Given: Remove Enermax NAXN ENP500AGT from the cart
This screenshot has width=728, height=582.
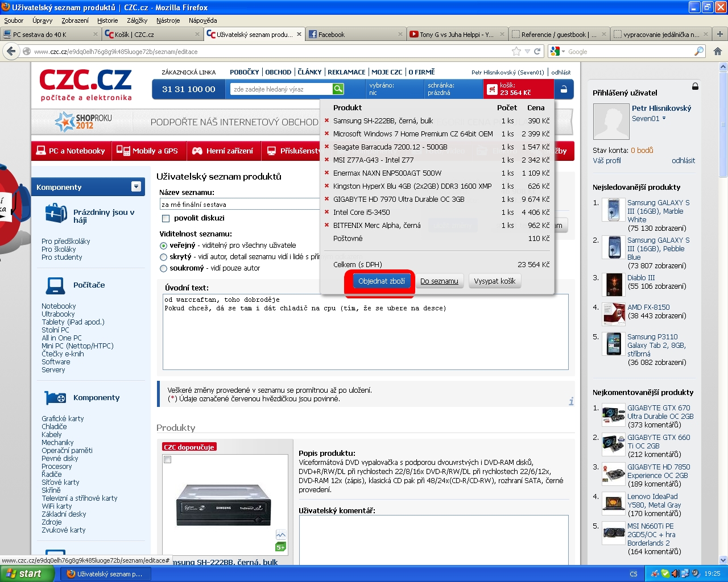Looking at the screenshot, I should [327, 173].
